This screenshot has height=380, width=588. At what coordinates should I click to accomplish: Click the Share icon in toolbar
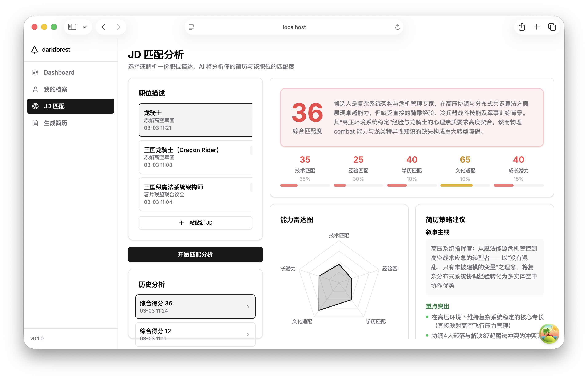522,27
